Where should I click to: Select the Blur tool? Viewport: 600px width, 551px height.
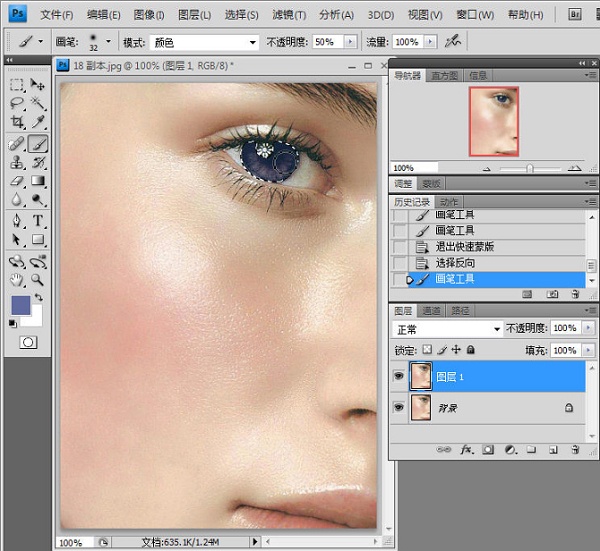[x=16, y=199]
